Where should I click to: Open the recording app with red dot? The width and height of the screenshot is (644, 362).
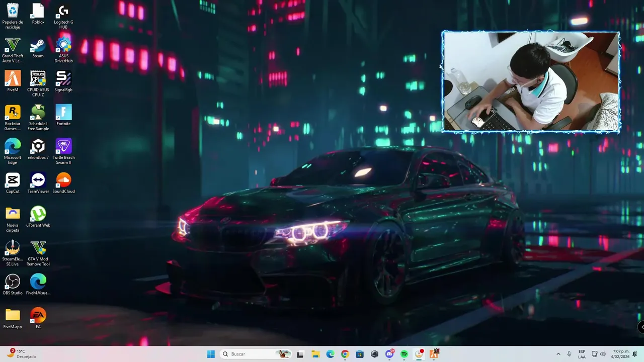[x=419, y=354]
